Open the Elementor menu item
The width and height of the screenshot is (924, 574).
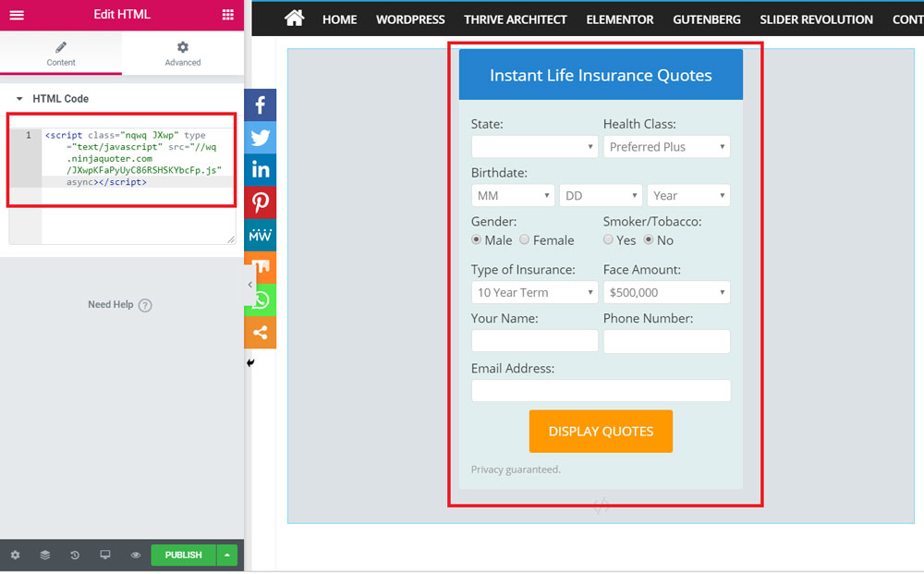tap(619, 19)
